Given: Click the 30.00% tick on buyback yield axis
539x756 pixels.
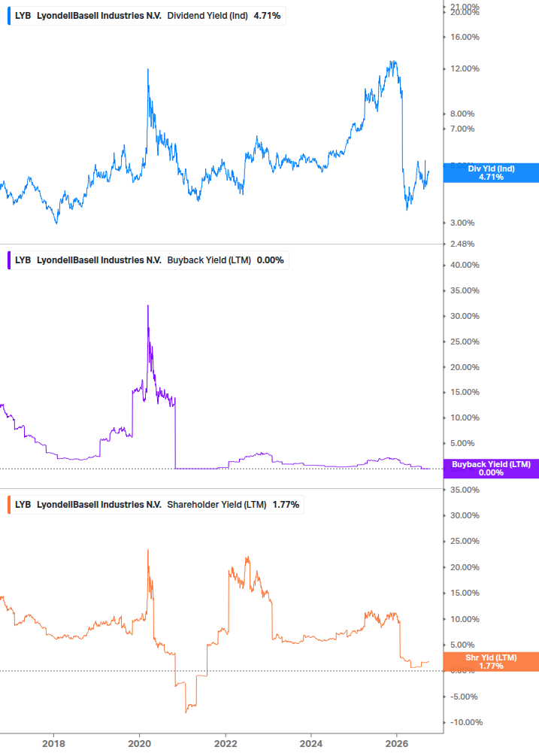Looking at the screenshot, I should tap(465, 316).
